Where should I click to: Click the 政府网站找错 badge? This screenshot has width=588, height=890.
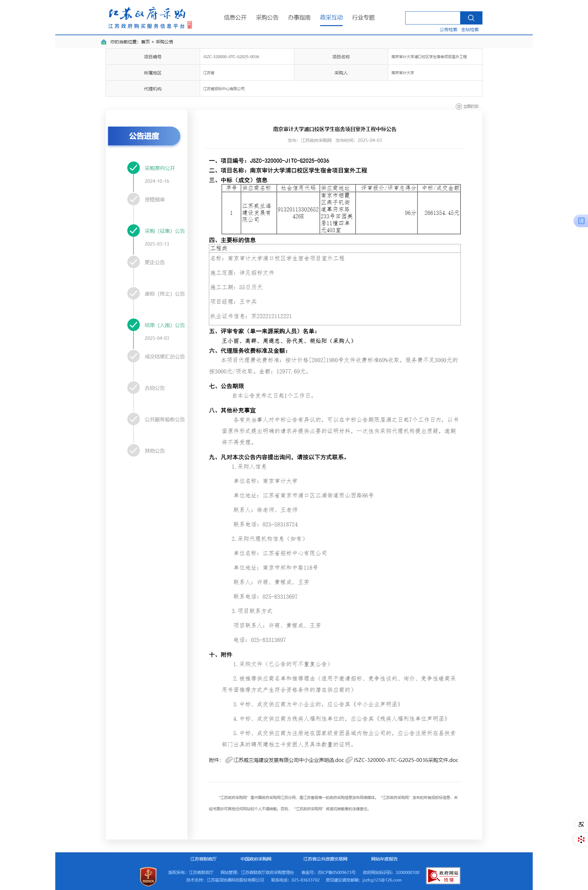(x=443, y=876)
